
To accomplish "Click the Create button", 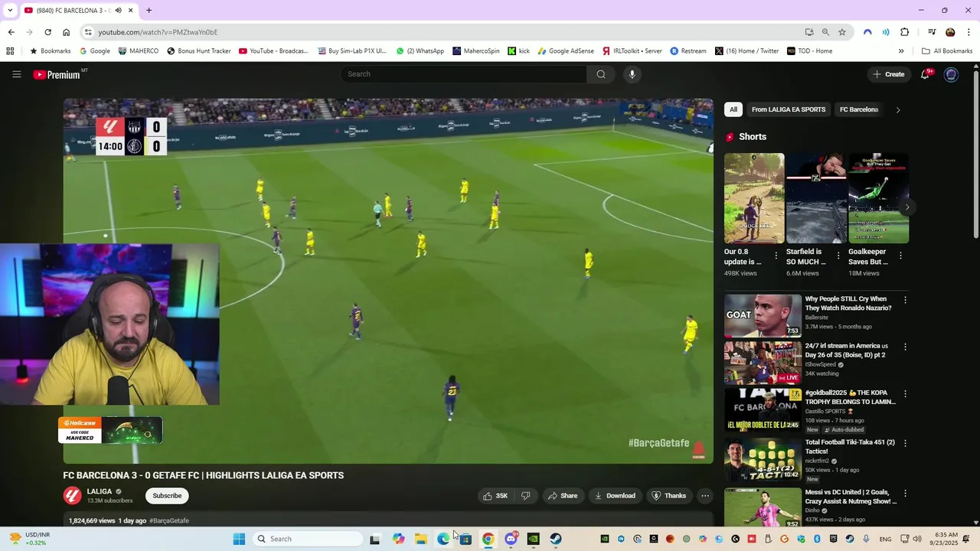I will point(888,74).
